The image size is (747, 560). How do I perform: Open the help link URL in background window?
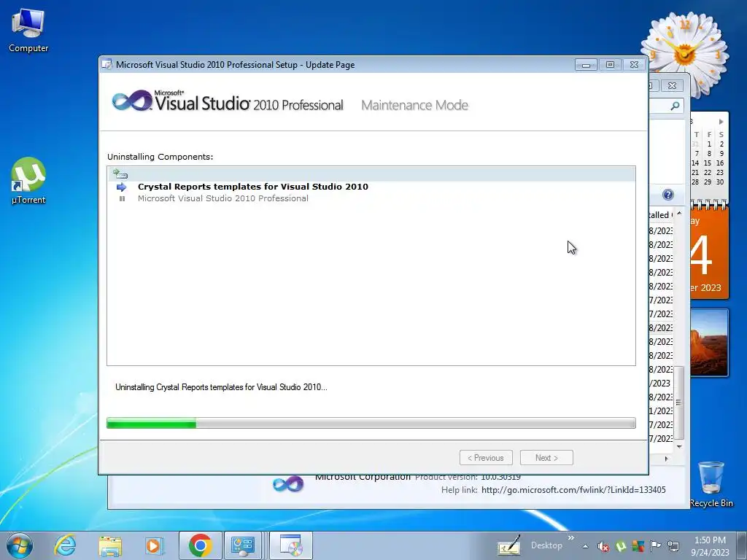(573, 489)
